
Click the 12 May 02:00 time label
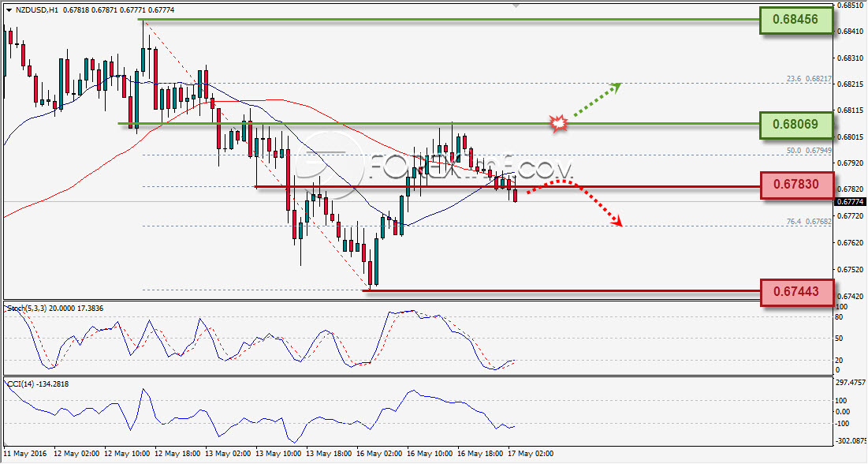(76, 454)
